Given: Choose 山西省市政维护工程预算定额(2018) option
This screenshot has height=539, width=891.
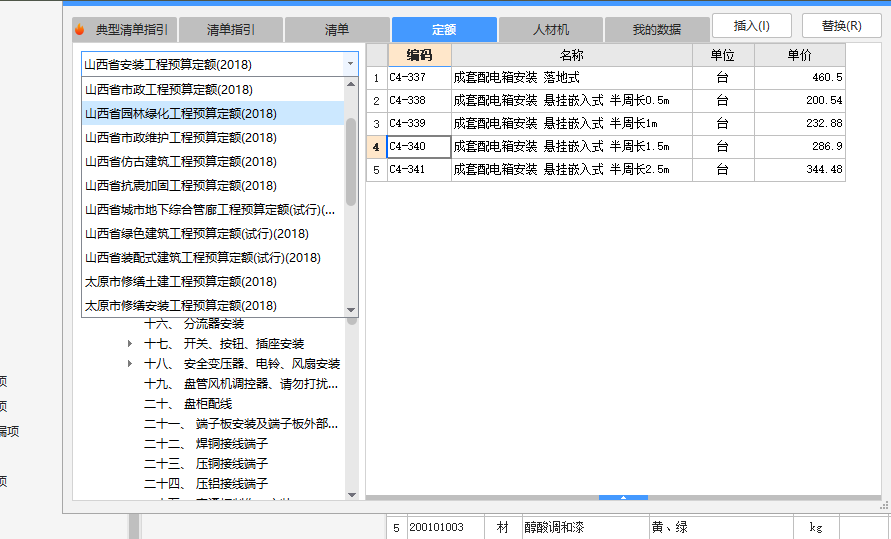Looking at the screenshot, I should (213, 137).
